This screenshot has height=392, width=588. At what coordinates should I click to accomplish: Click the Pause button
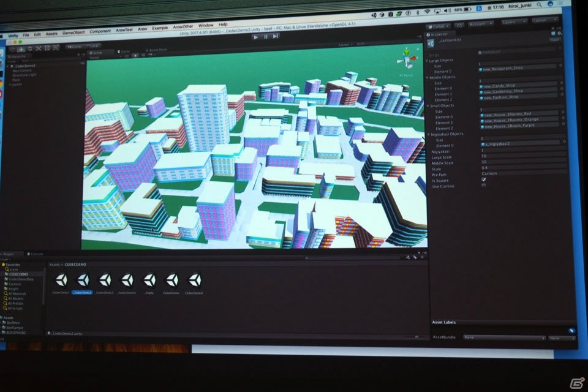point(266,37)
